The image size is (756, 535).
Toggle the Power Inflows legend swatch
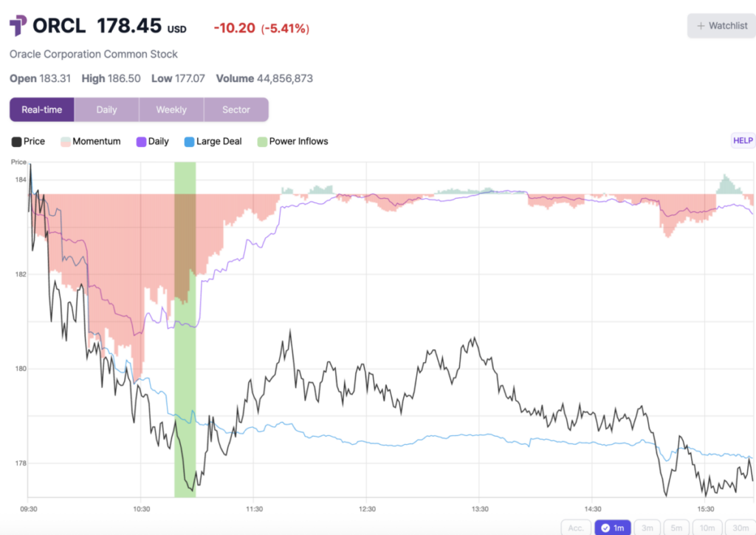261,141
